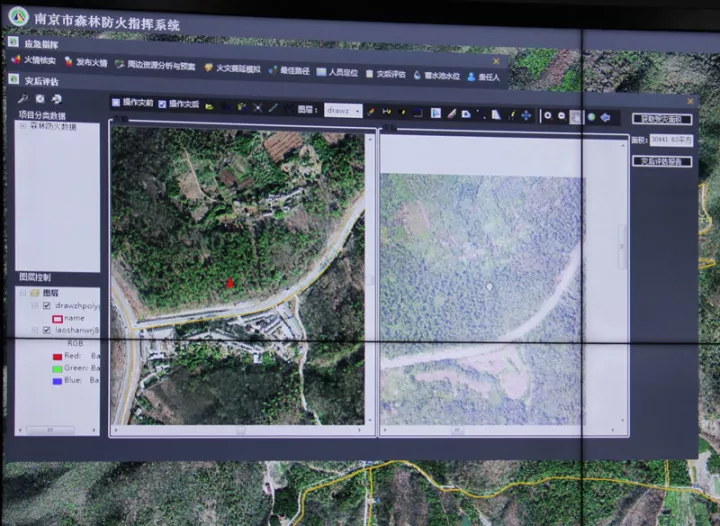Collapse the 图层 root tree node

(22, 293)
